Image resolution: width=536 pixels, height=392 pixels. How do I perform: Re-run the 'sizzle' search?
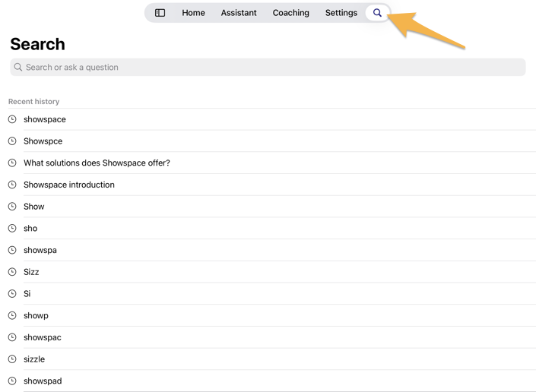tap(271, 359)
